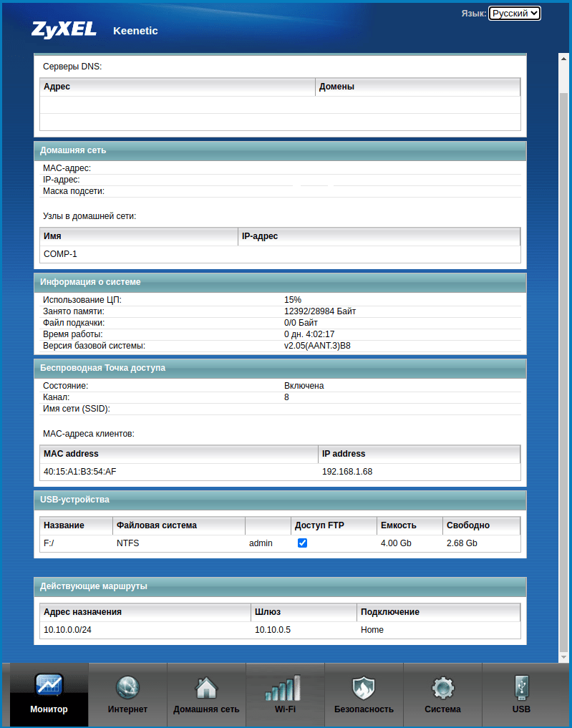Click the swap file value 0/0 Байт
The image size is (572, 728).
(x=301, y=323)
